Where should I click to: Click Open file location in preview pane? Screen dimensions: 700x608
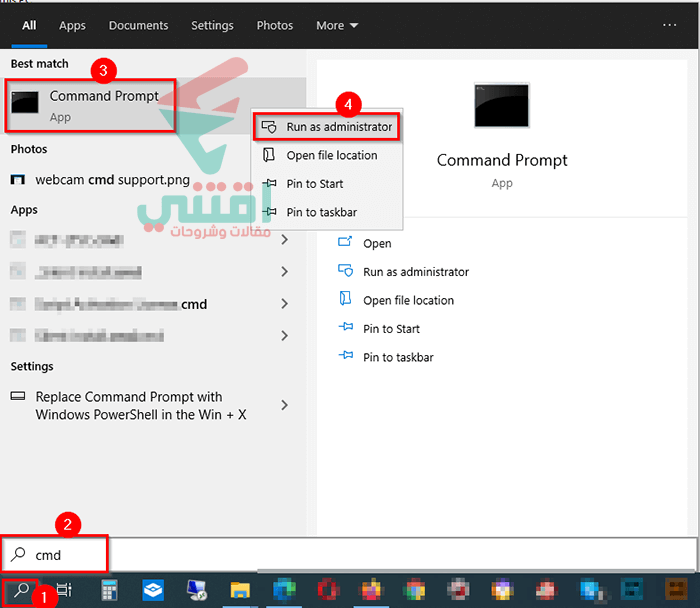click(x=408, y=300)
